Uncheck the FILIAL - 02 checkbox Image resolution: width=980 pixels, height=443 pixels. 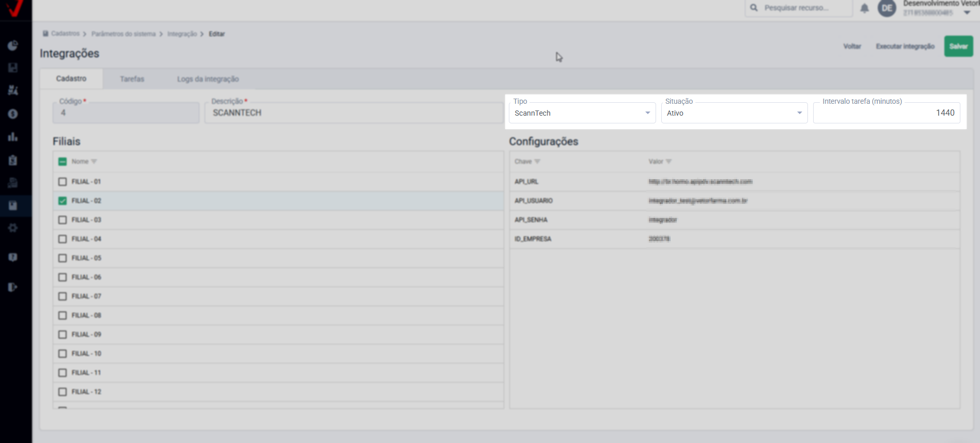(63, 201)
